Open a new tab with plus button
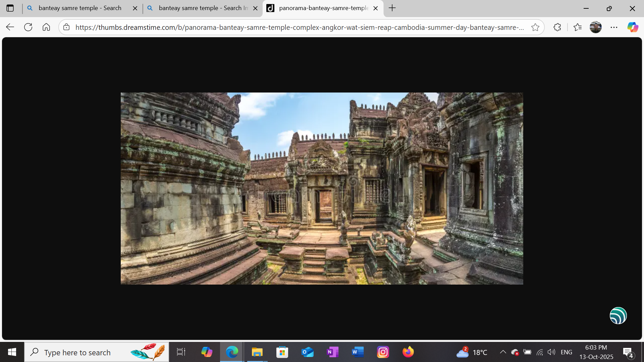The height and width of the screenshot is (362, 644). tap(392, 8)
